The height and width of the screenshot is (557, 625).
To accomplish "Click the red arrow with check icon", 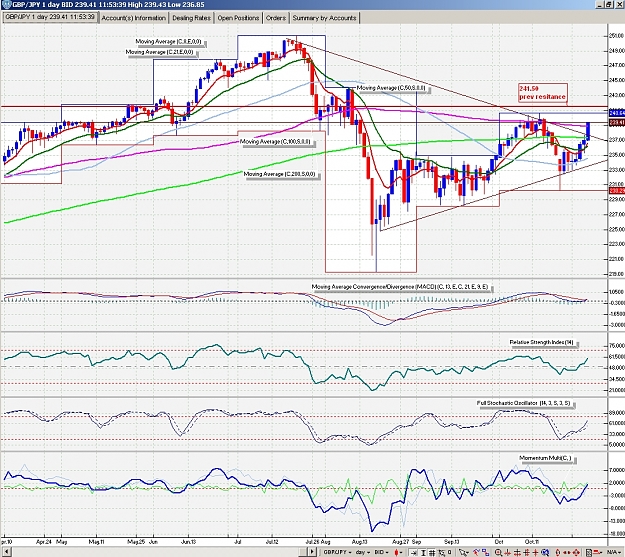I will tap(476, 552).
